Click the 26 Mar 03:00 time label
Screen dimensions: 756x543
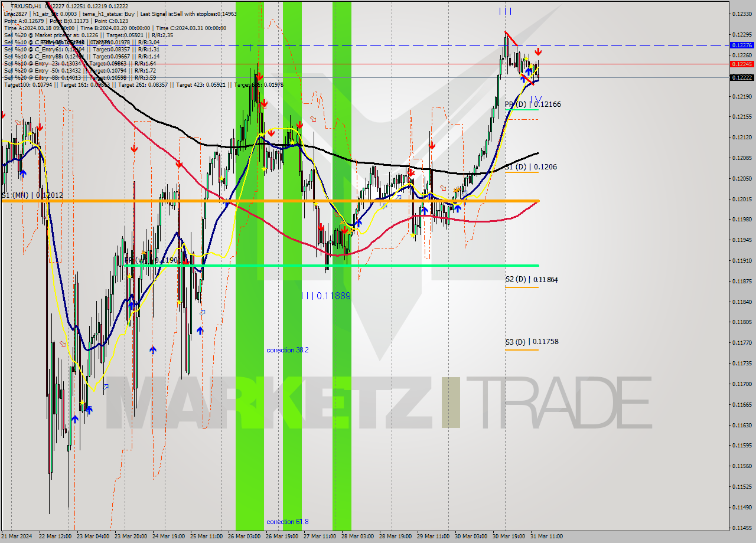[x=244, y=537]
